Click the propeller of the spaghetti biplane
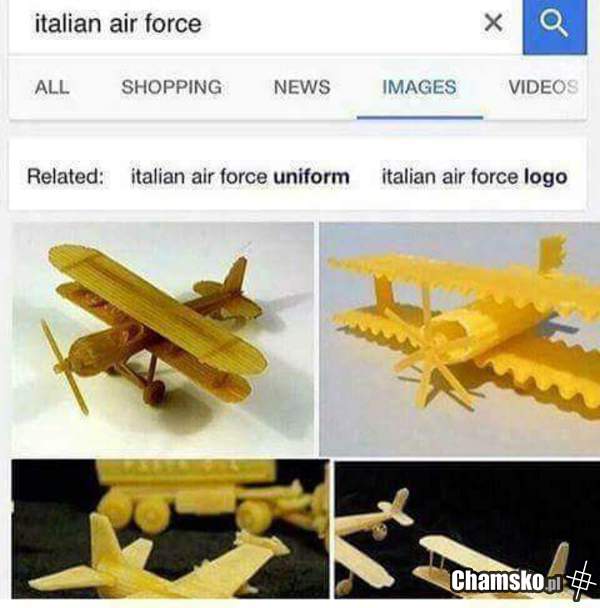Screen dimensions: 600x608 (65, 366)
